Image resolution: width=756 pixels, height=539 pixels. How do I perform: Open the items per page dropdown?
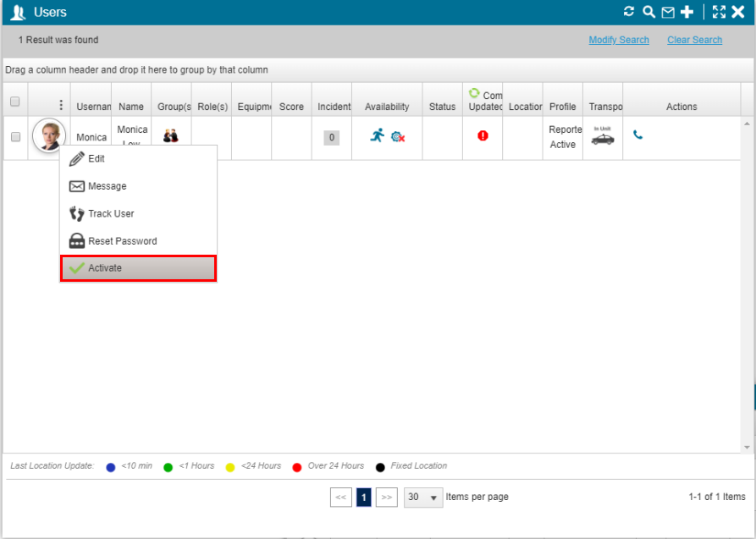423,498
